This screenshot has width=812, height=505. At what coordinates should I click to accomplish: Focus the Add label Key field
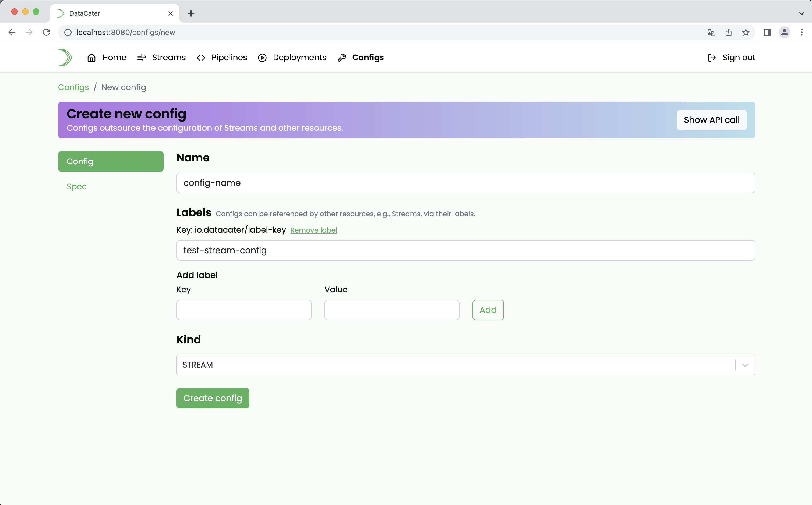244,310
